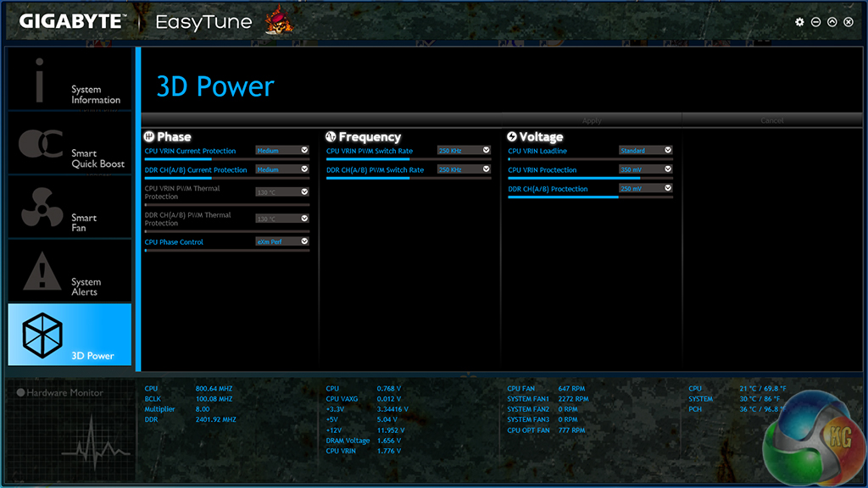Open DDR CH(A/B) PWM Switch Rate dropdown
This screenshot has height=488, width=868.
pyautogui.click(x=464, y=169)
